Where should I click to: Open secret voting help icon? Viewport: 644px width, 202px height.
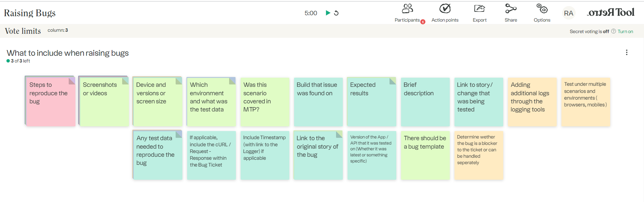point(613,31)
